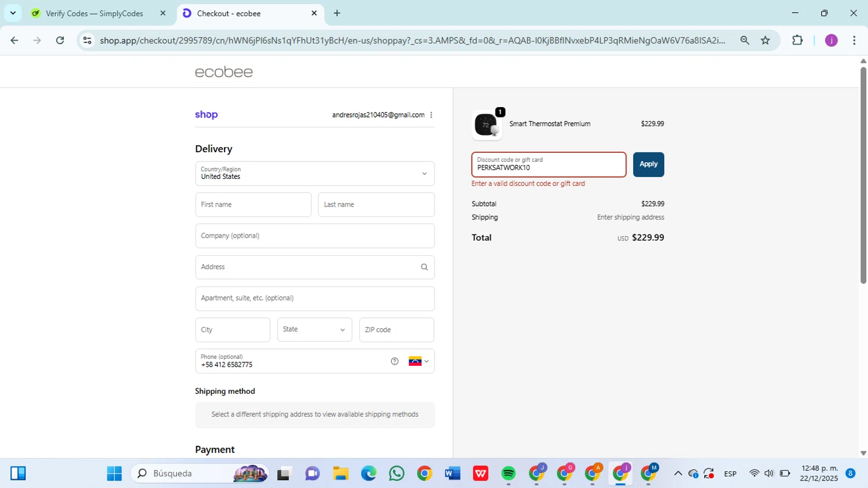Screen dimensions: 868x488
Task: Close the Checkout - ecobee tab
Action: (x=314, y=13)
